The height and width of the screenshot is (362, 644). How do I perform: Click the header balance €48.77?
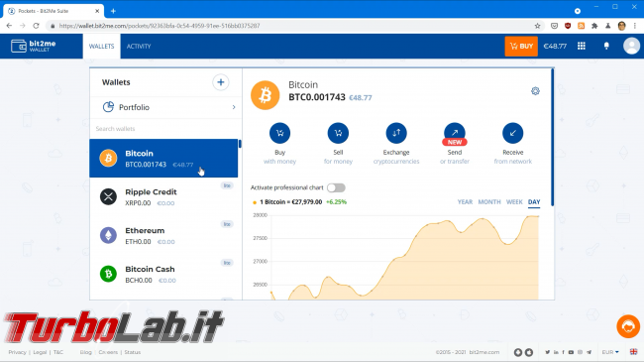coord(555,46)
